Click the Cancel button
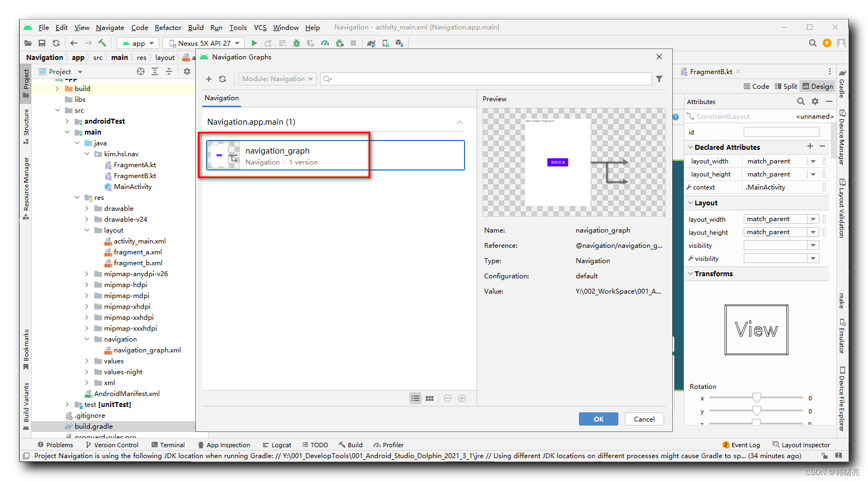Screen dimensions: 868x481 644,419
